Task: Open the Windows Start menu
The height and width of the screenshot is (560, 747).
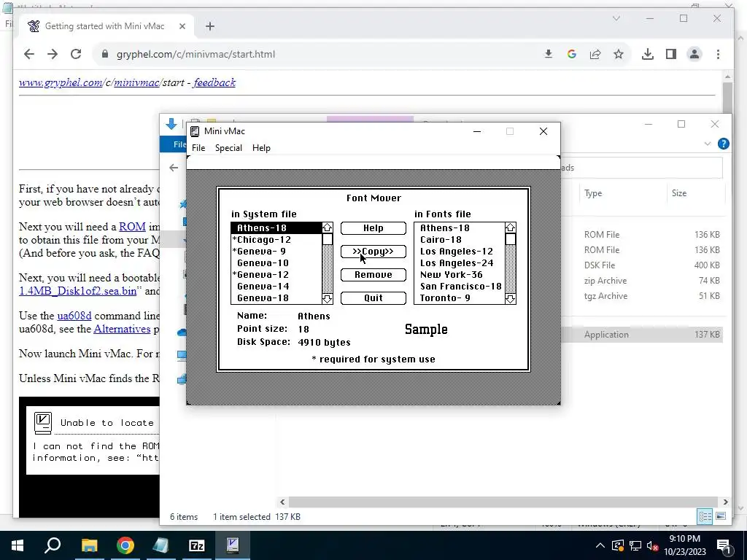Action: coord(18,545)
